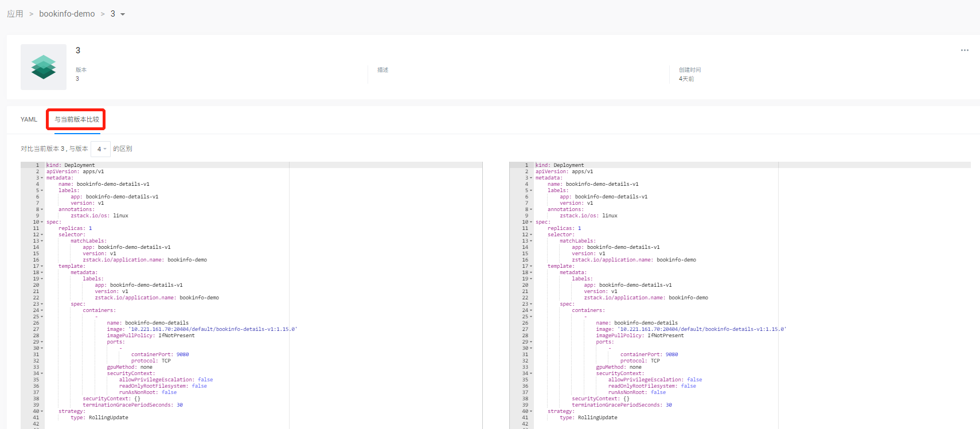Screen dimensions: 980x429
Task: Fold ports block at line 29 in left editor
Action: click(x=42, y=342)
